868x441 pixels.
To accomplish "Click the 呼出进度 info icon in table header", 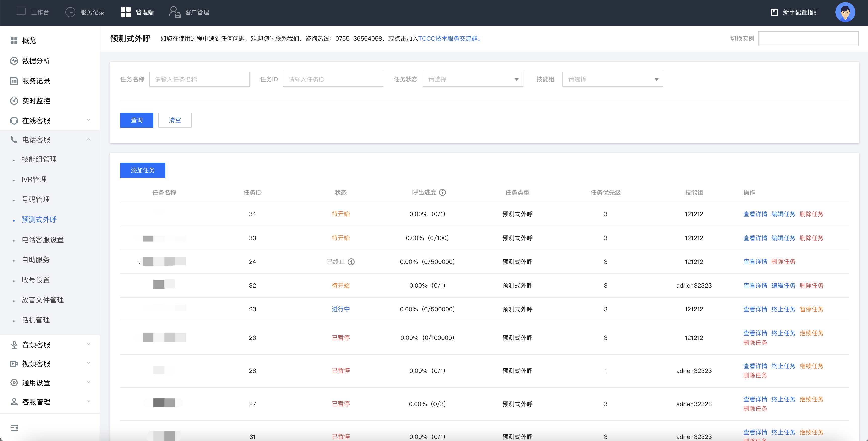I will (x=442, y=192).
